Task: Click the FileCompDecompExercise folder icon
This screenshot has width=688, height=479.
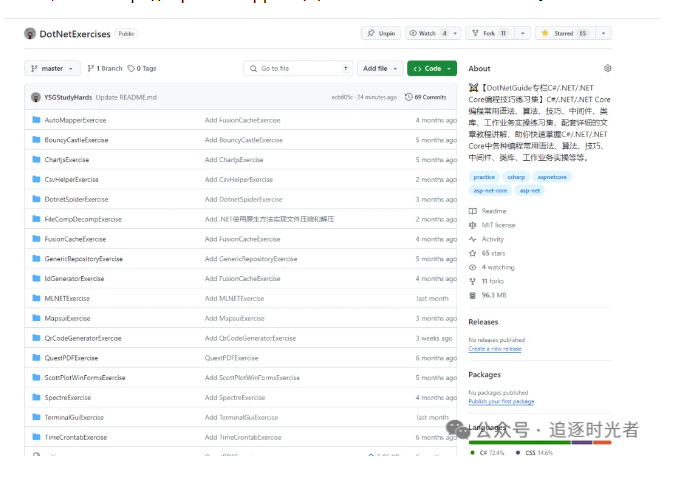Action: coord(36,218)
